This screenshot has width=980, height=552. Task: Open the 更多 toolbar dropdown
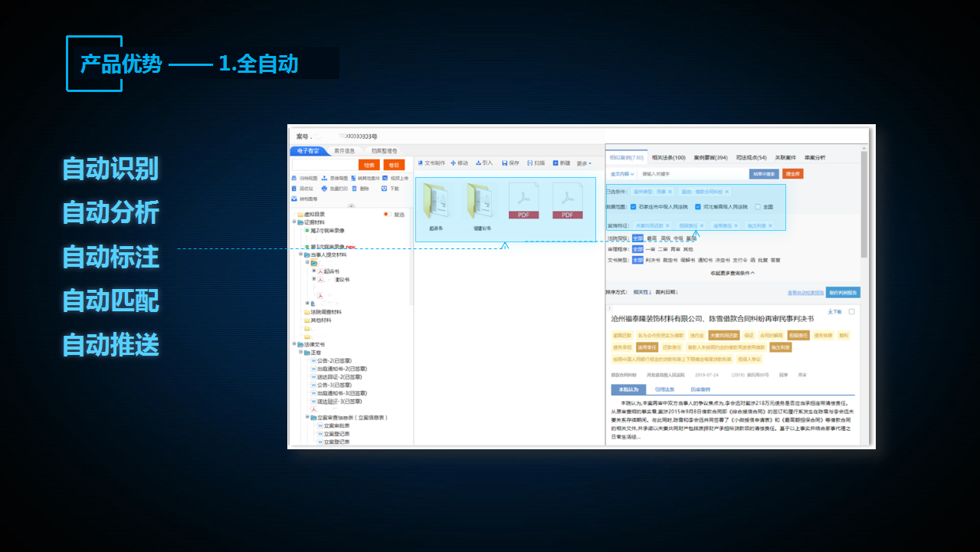pos(584,163)
